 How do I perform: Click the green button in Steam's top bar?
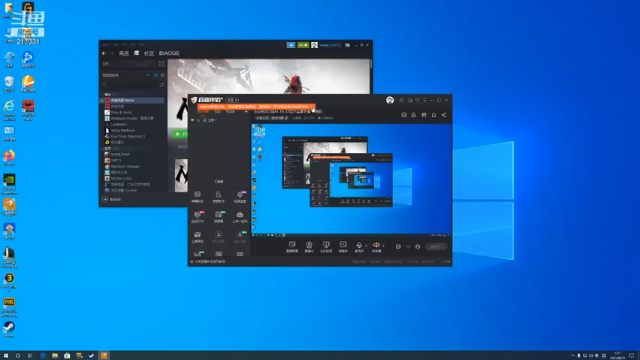tap(303, 45)
